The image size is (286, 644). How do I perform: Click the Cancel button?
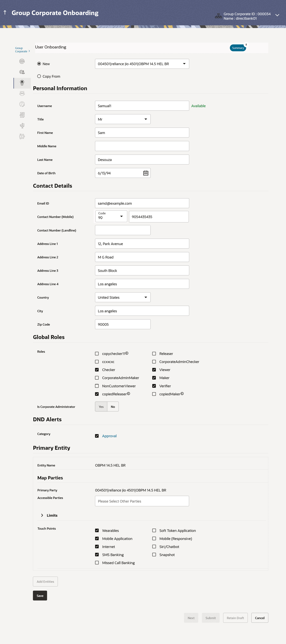(x=259, y=618)
